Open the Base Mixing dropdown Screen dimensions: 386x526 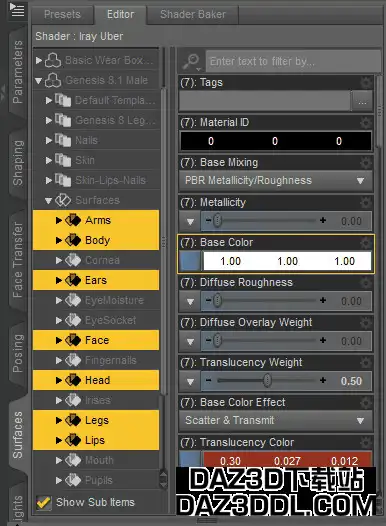(276, 180)
